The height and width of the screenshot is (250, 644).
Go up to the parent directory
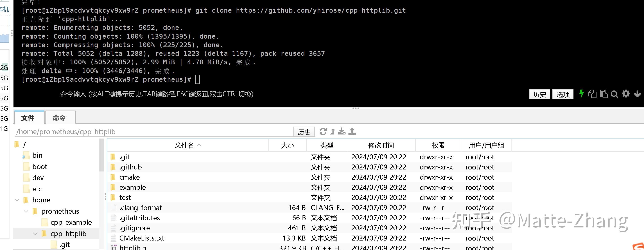click(x=332, y=132)
